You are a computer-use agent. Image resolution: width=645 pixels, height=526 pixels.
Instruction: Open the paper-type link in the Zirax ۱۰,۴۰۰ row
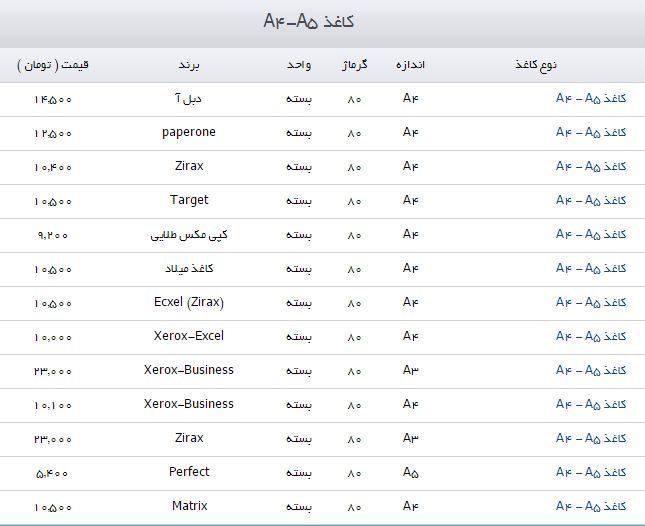[x=591, y=167]
